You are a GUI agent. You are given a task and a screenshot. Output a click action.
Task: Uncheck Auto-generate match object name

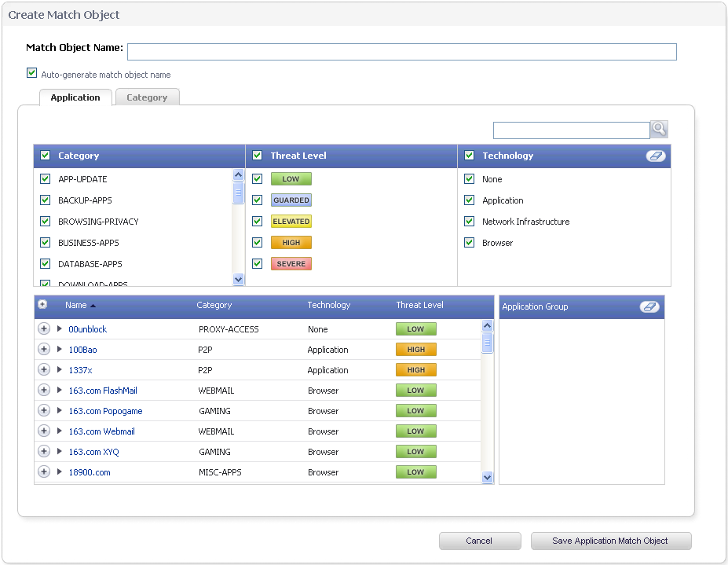32,73
